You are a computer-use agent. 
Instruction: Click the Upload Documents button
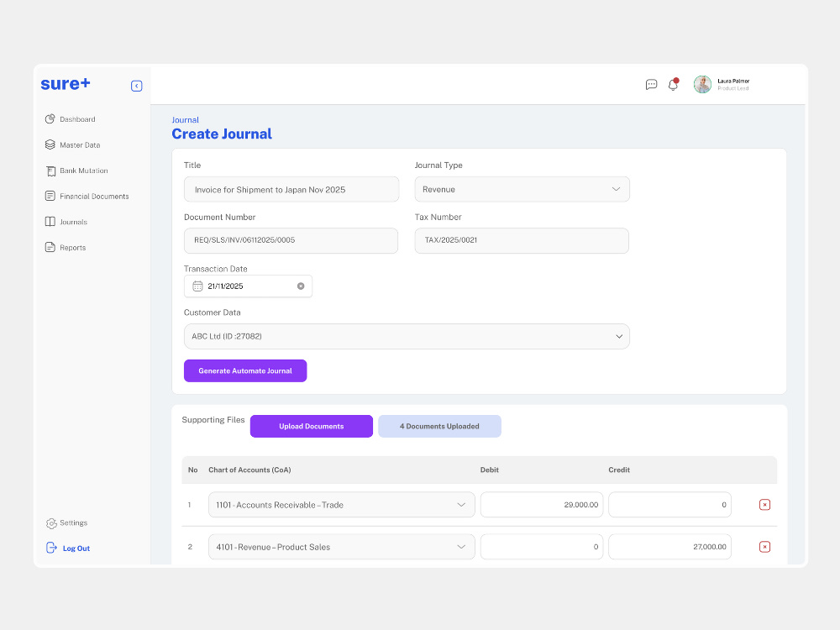click(x=312, y=427)
